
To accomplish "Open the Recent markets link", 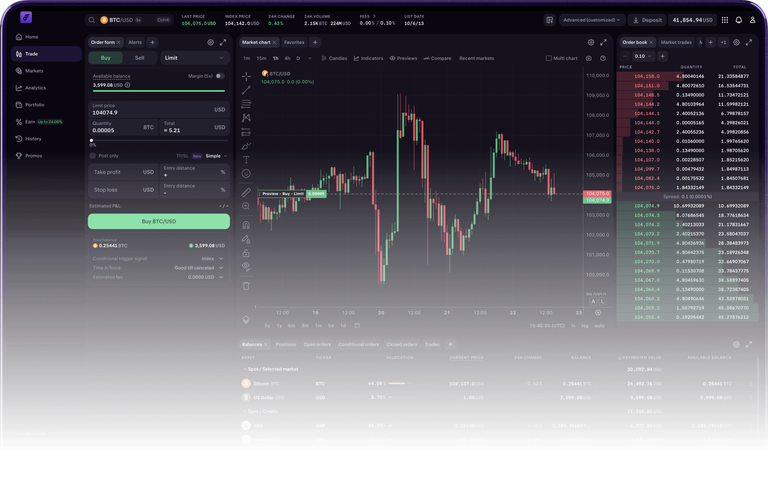I will pyautogui.click(x=477, y=58).
